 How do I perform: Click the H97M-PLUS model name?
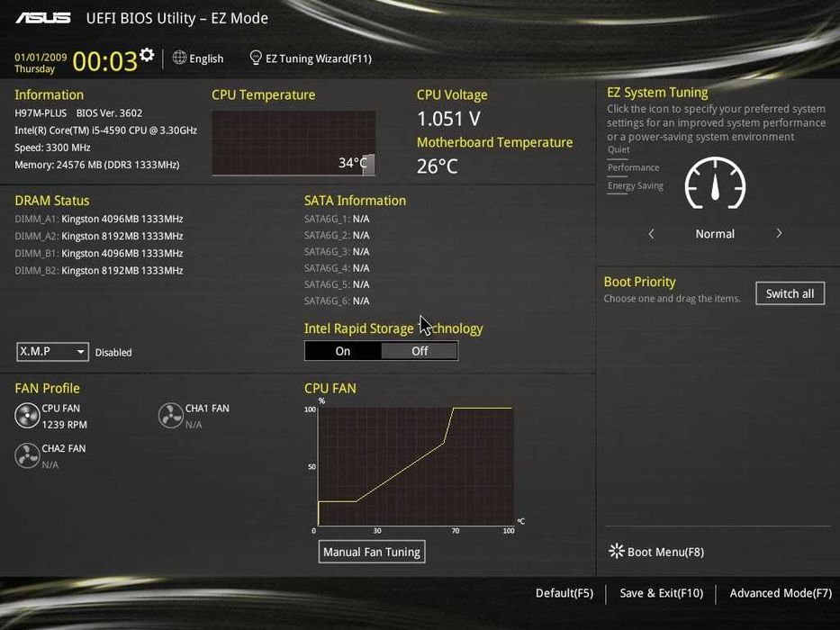[x=41, y=113]
